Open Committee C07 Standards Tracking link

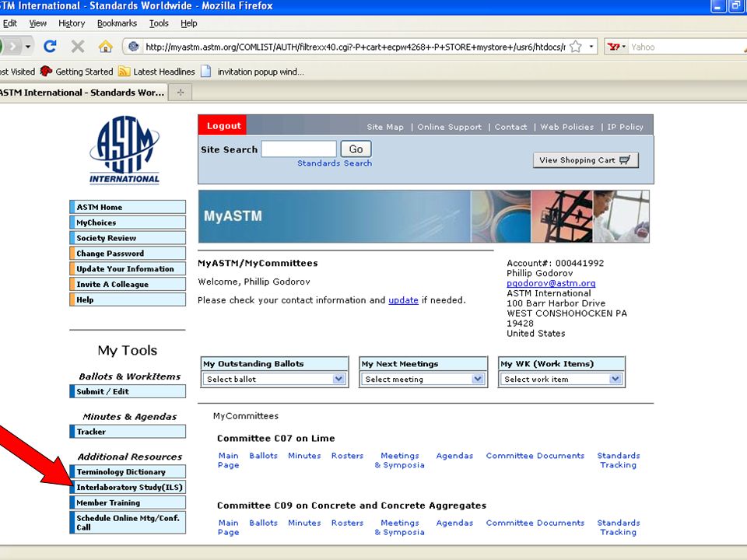619,460
